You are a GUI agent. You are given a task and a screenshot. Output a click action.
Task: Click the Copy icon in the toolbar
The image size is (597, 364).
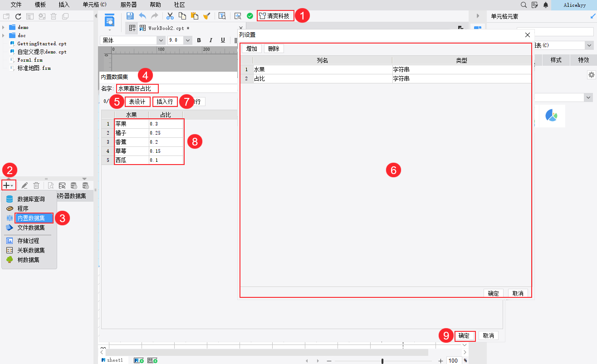coord(182,16)
